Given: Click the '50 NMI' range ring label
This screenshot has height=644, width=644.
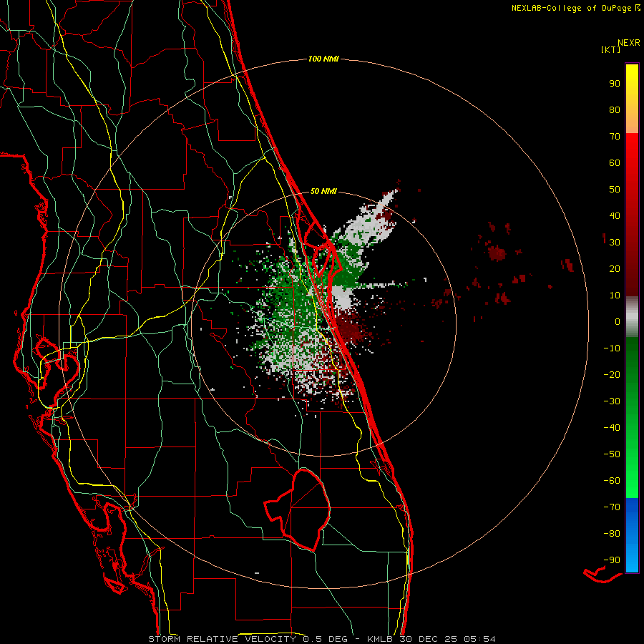Looking at the screenshot, I should 323,191.
